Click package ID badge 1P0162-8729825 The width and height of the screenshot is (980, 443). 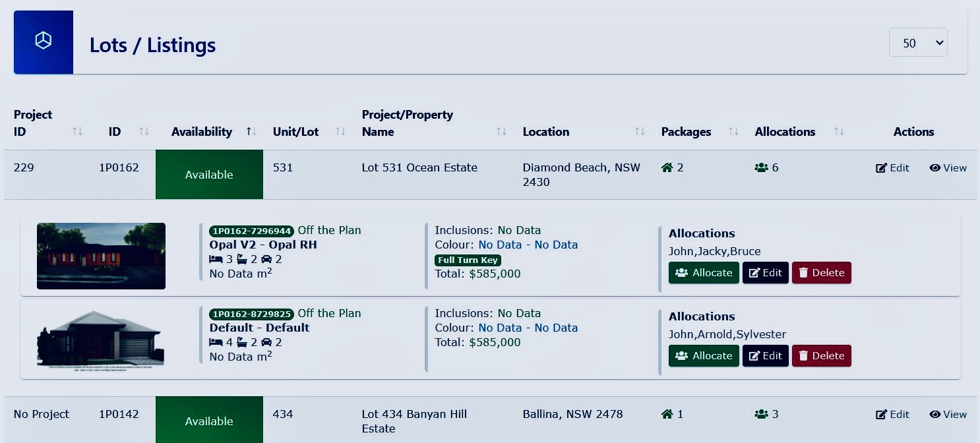click(251, 314)
